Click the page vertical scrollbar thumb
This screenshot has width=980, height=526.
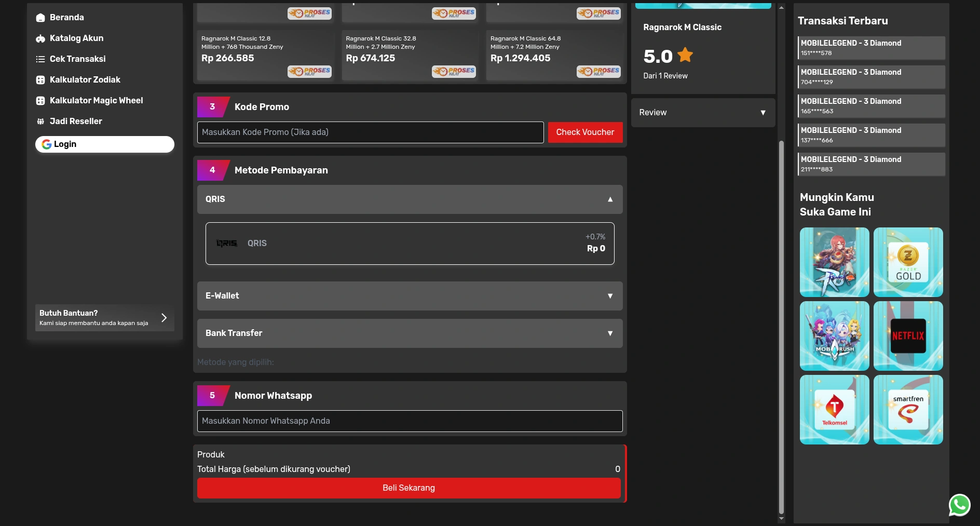coord(781,327)
